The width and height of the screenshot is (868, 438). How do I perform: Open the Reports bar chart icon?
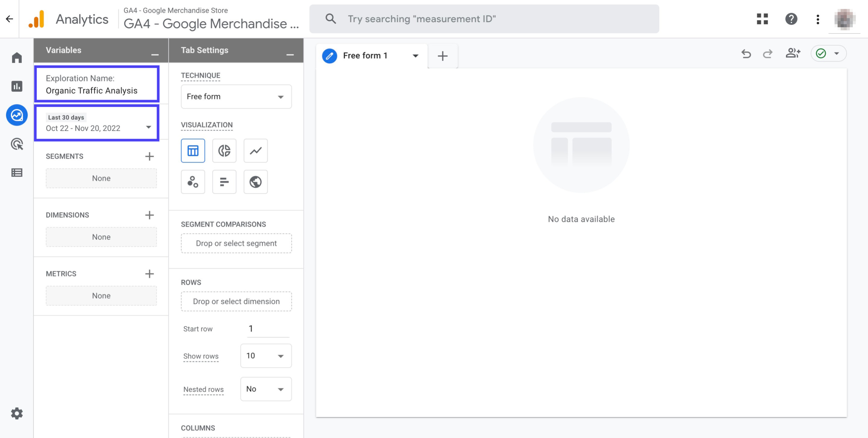17,86
